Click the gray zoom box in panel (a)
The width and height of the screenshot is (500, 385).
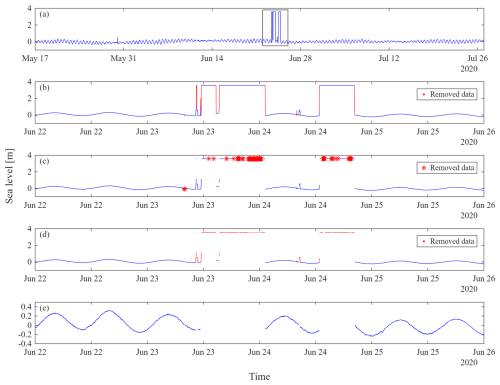(x=275, y=28)
